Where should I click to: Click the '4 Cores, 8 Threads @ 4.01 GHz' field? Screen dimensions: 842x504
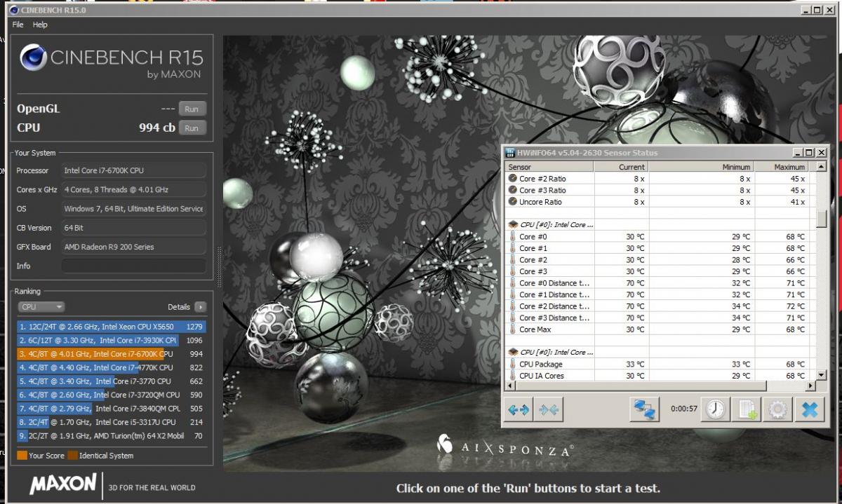click(134, 189)
